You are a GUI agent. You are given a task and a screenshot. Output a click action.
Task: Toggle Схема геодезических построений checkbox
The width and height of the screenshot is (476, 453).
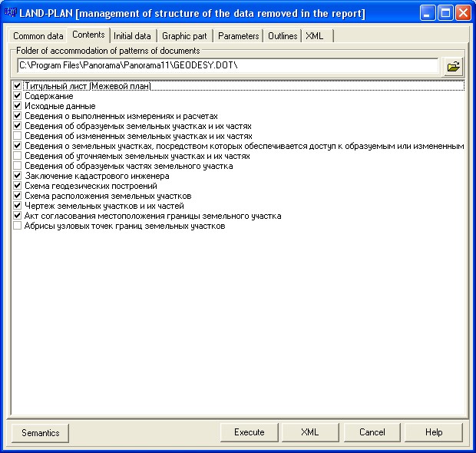point(18,186)
